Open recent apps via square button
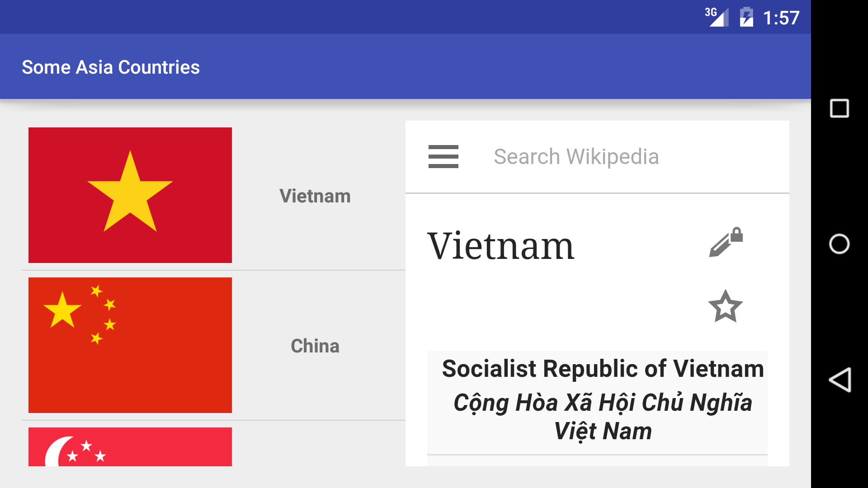Image resolution: width=868 pixels, height=488 pixels. click(840, 108)
